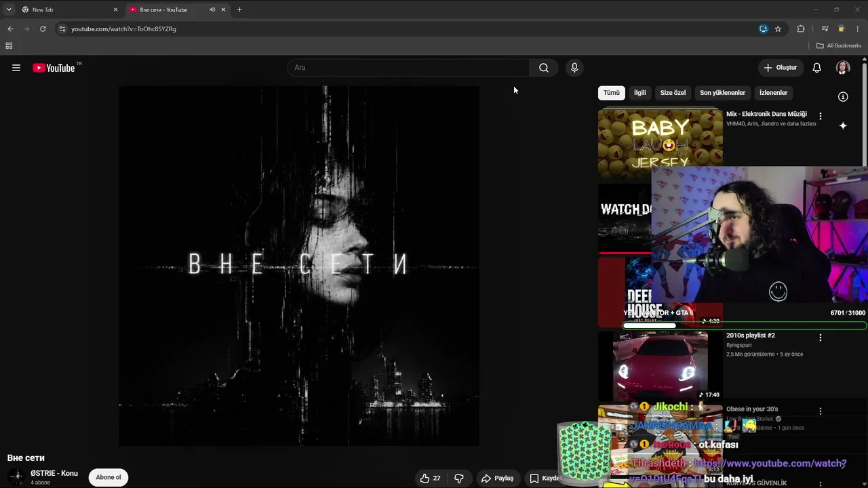Image resolution: width=868 pixels, height=488 pixels.
Task: Open a new browser tab
Action: point(239,9)
